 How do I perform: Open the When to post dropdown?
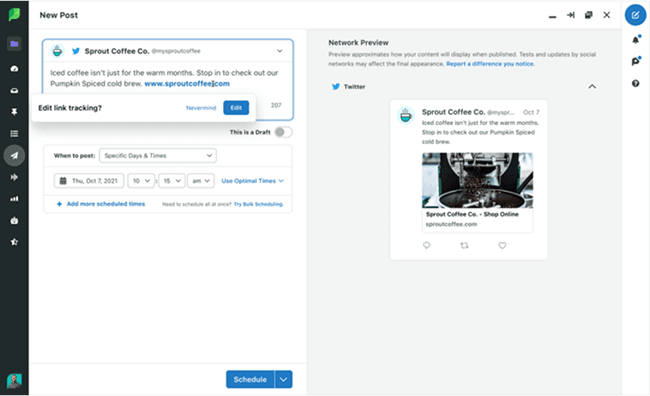click(x=158, y=156)
